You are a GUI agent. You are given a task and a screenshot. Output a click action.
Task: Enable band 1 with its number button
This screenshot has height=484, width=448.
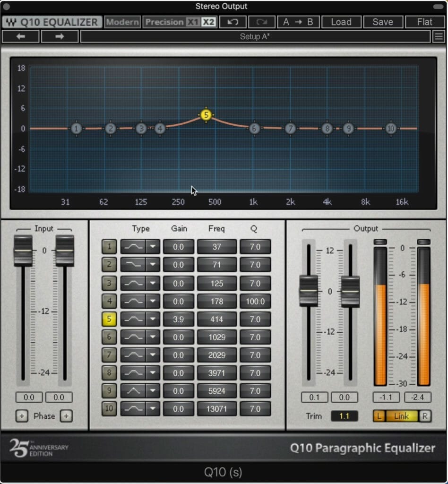(109, 246)
